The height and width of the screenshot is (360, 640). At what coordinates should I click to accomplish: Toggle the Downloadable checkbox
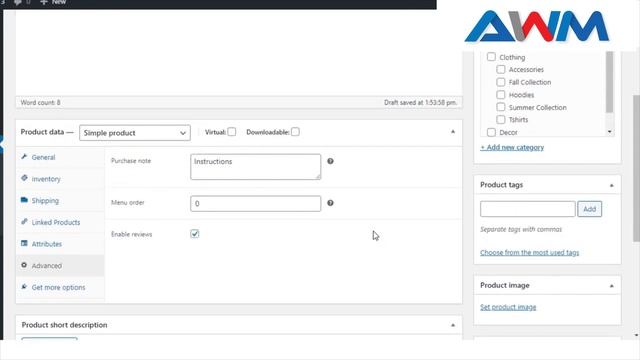pyautogui.click(x=295, y=132)
